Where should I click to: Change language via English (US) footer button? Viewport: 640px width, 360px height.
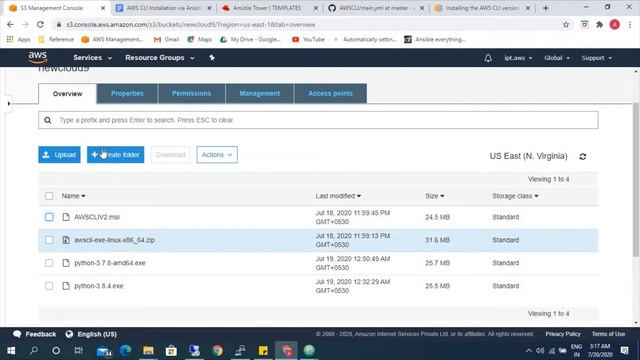[91, 334]
